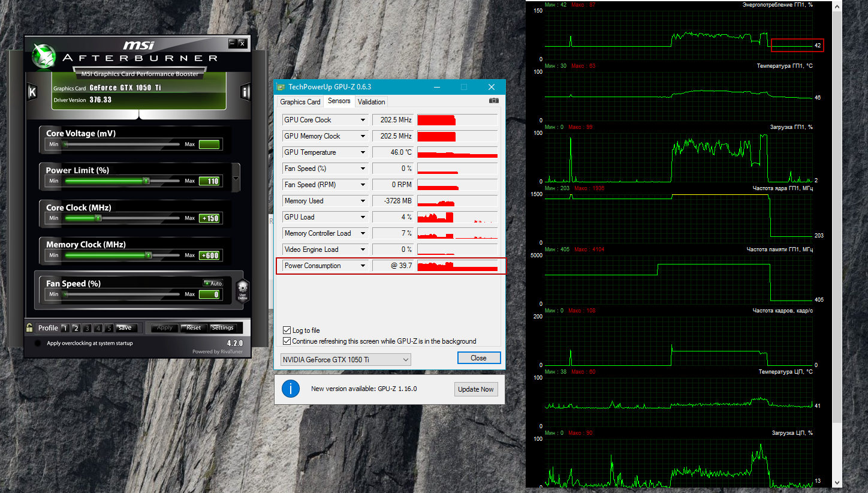The width and height of the screenshot is (868, 493).
Task: Click the Core Voltage slider track
Action: [122, 144]
